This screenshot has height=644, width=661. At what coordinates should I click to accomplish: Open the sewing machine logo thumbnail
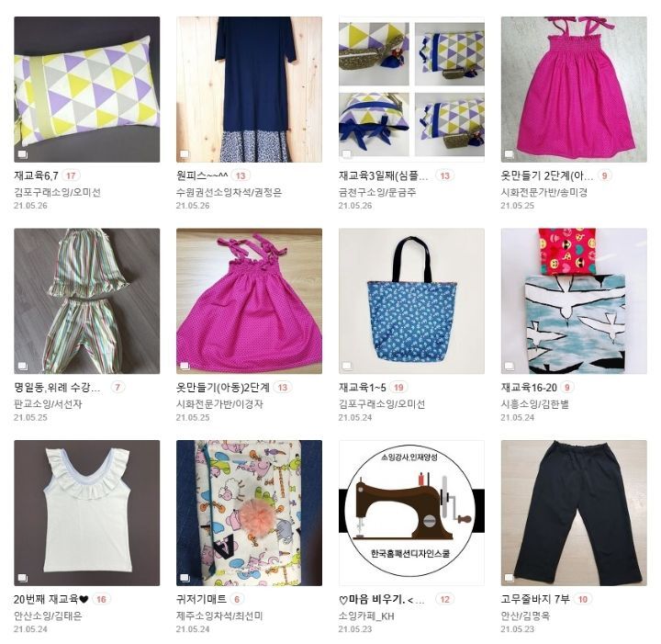[411, 513]
